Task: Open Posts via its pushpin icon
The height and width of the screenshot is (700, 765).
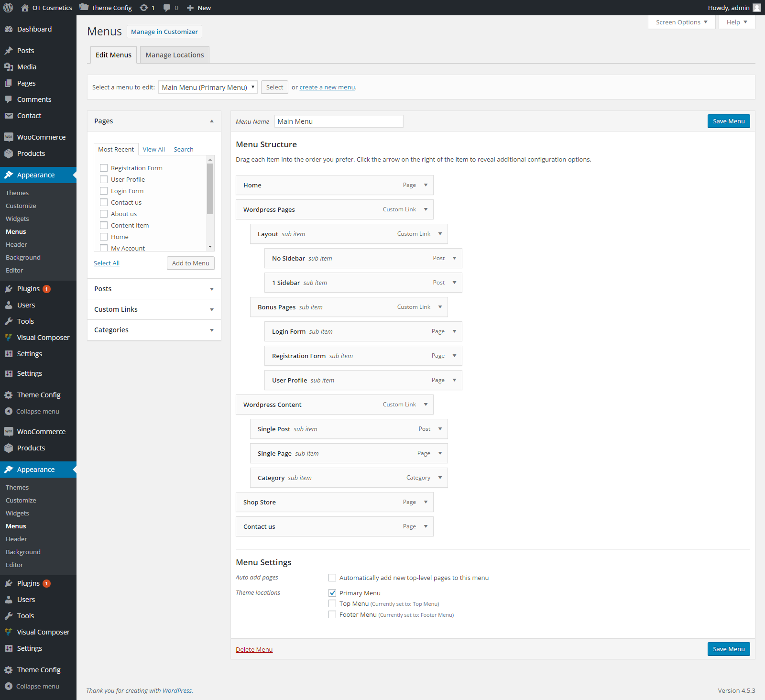Action: coord(9,51)
